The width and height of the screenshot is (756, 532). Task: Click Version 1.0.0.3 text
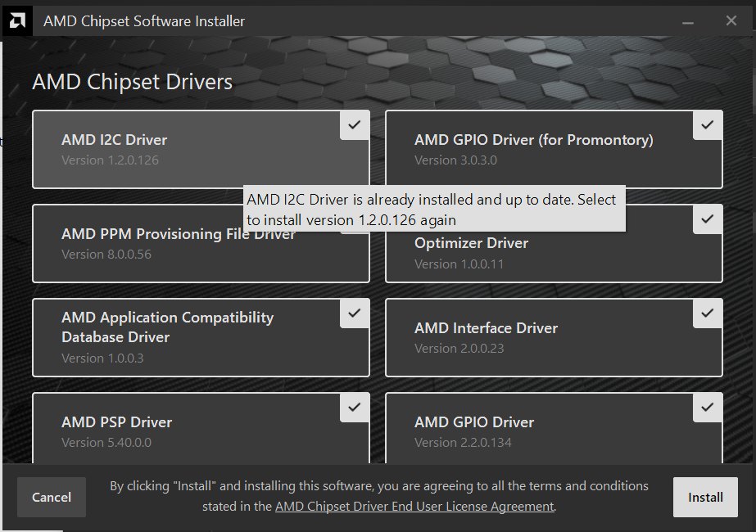coord(102,358)
